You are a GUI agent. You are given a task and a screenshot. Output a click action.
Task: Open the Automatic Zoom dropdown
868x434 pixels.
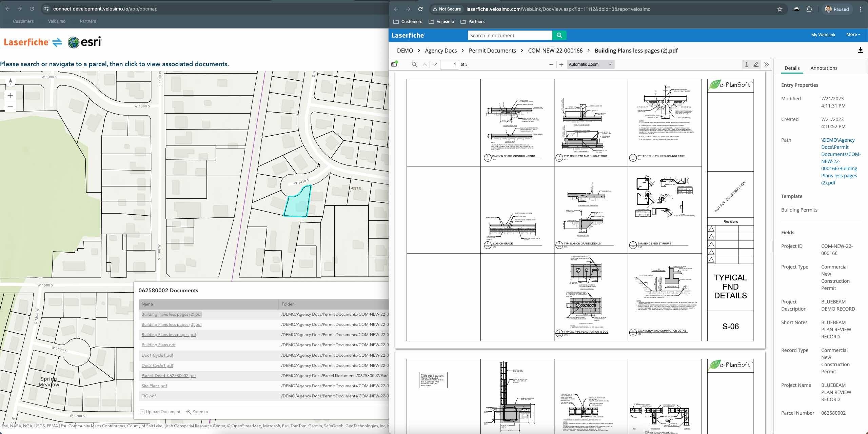590,64
